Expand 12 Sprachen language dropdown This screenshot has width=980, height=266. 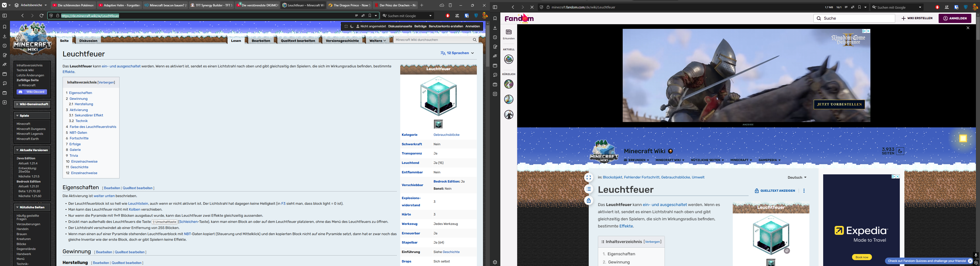coord(457,53)
